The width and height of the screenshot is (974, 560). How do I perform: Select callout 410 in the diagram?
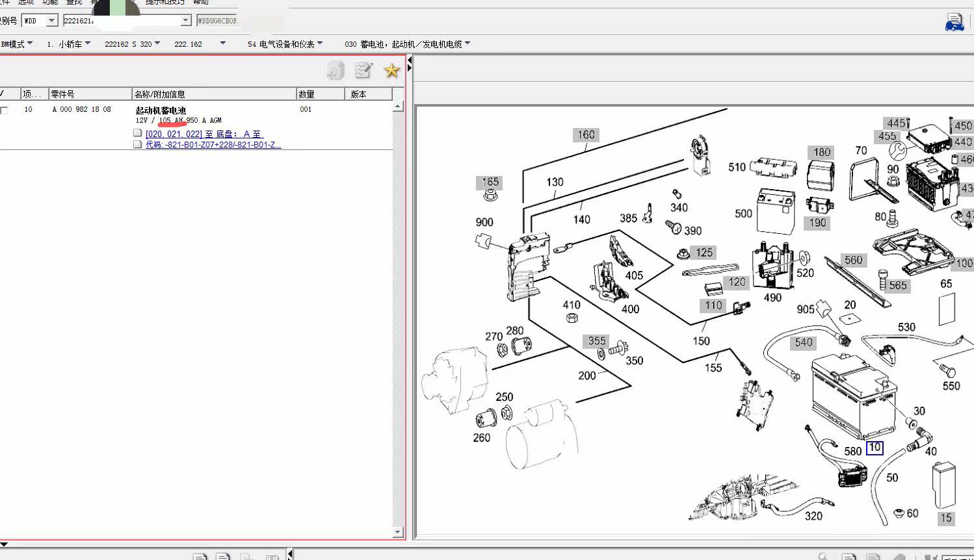point(572,305)
